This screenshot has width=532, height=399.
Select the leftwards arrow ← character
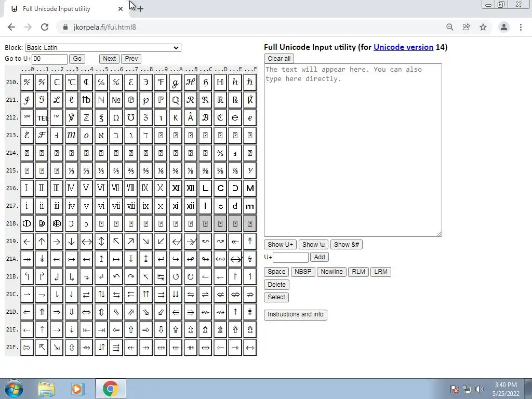pos(27,242)
